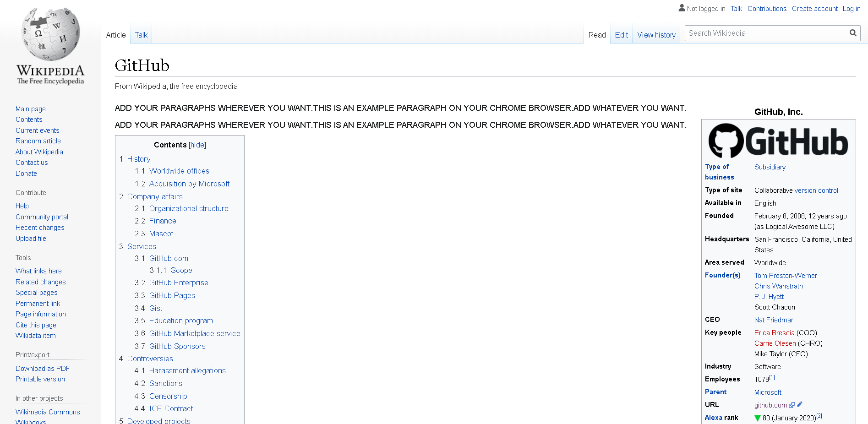The height and width of the screenshot is (424, 868).
Task: Jump to GitHub Marketplace service section
Action: coord(195,333)
